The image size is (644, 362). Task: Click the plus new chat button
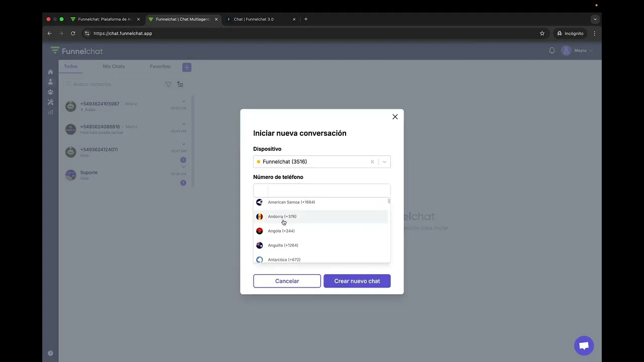(x=187, y=67)
